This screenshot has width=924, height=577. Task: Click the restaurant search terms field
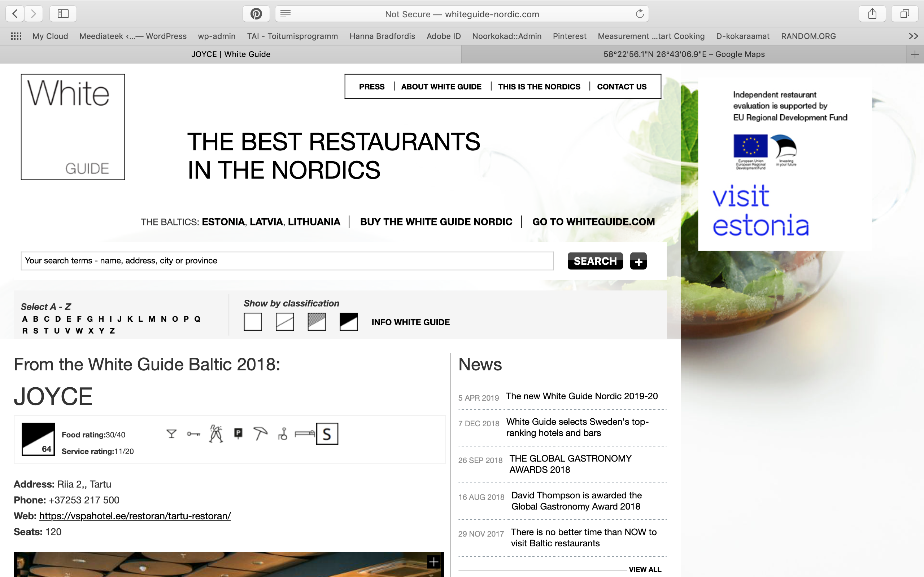coord(287,261)
